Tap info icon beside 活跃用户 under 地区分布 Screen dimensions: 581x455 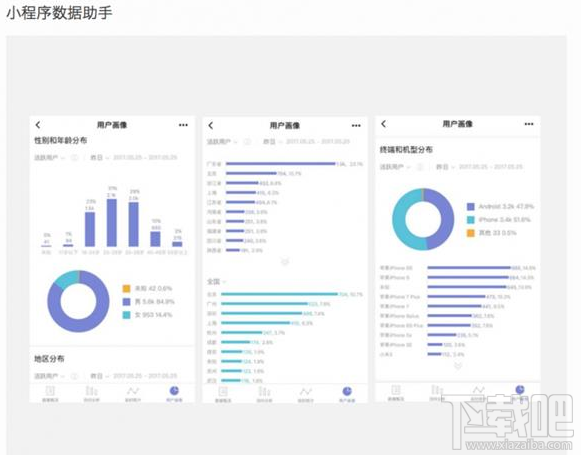[74, 376]
